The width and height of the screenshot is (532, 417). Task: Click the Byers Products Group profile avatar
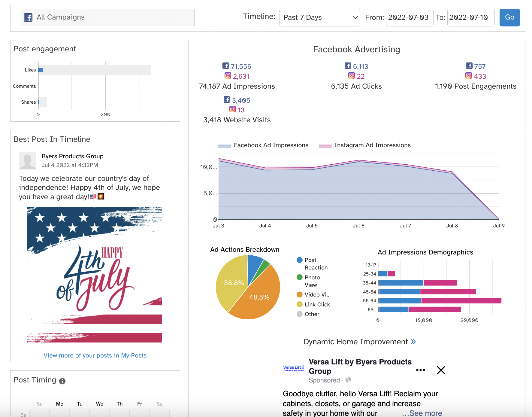click(28, 161)
